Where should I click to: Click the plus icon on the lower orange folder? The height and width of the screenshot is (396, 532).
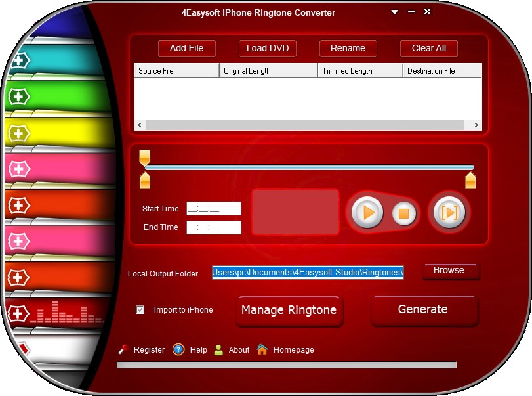[19, 278]
